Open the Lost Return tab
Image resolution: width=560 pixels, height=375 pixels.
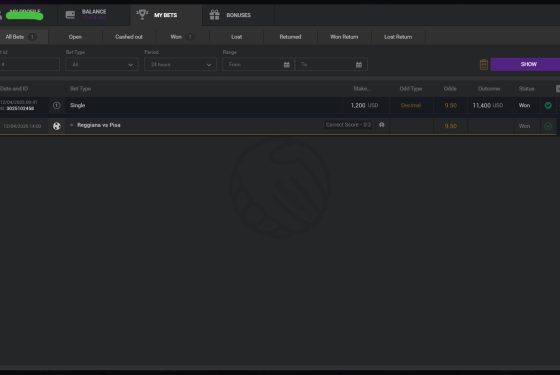[x=398, y=37]
